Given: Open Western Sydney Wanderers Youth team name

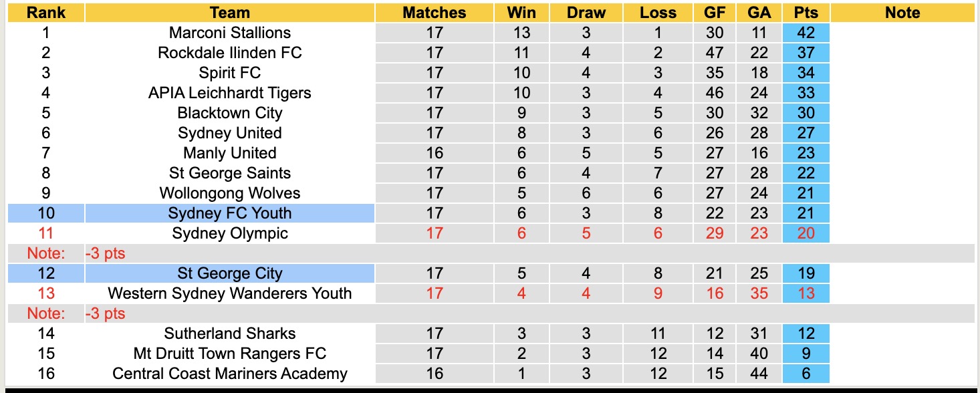Looking at the screenshot, I should coord(229,293).
